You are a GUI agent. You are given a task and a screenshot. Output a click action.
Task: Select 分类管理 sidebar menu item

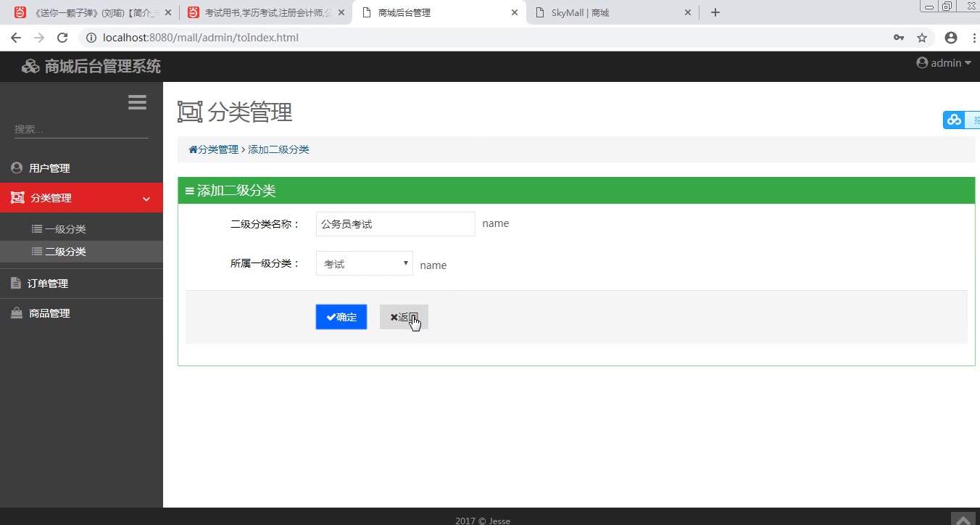(x=81, y=198)
